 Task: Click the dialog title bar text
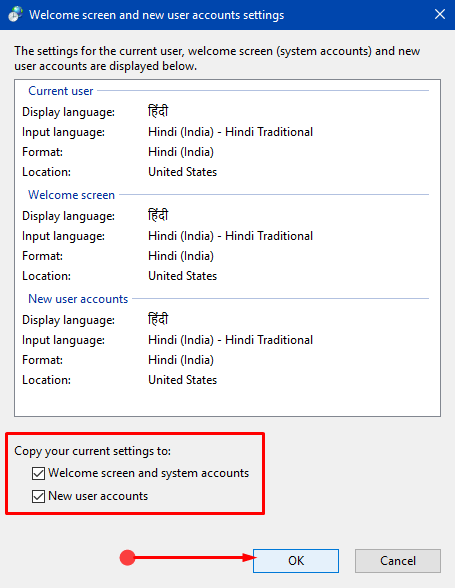coord(156,15)
